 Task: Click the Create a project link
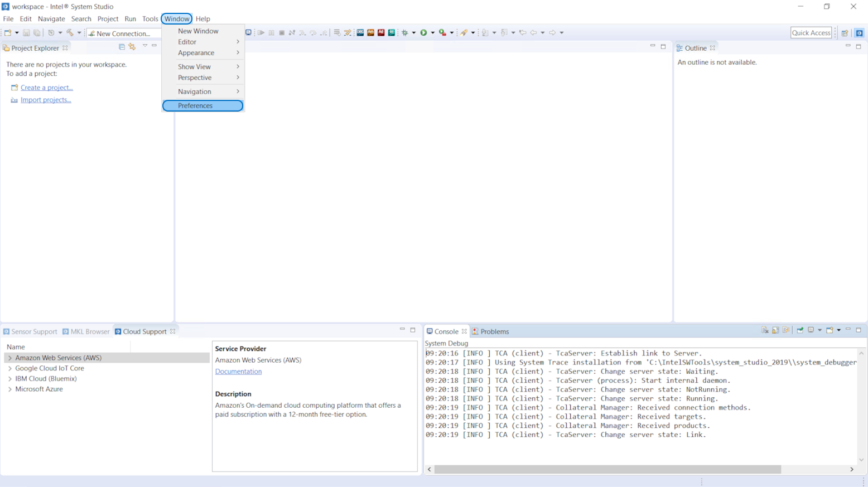[47, 88]
